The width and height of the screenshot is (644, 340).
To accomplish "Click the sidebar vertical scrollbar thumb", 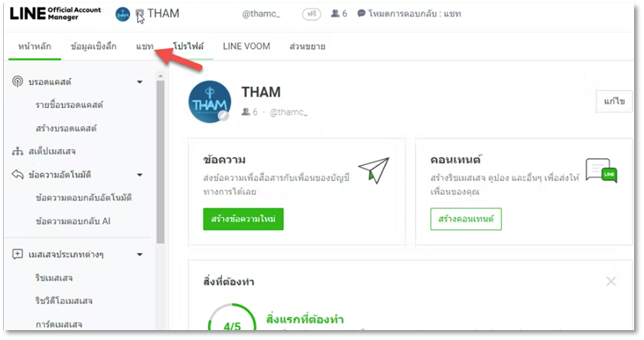I will (160, 162).
